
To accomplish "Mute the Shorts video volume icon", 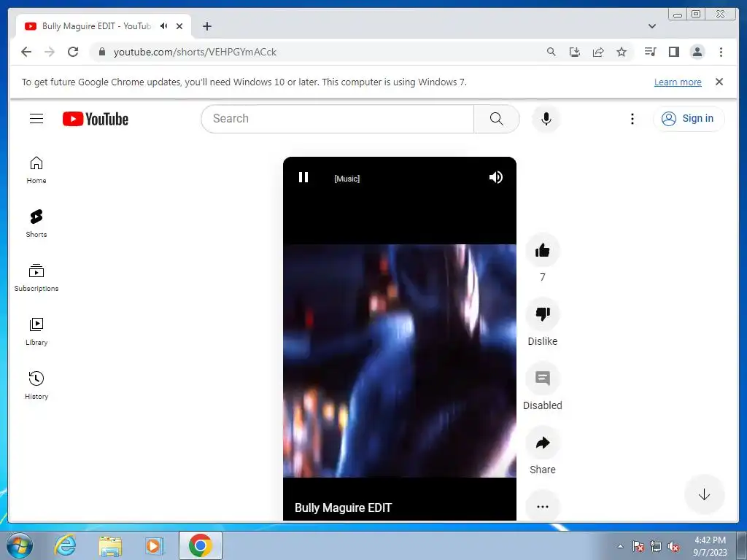I will (x=495, y=178).
